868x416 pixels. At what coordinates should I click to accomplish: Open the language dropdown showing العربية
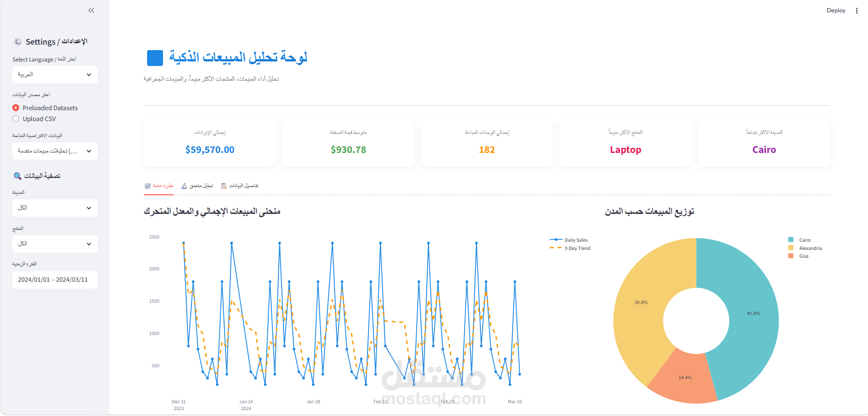click(x=55, y=75)
